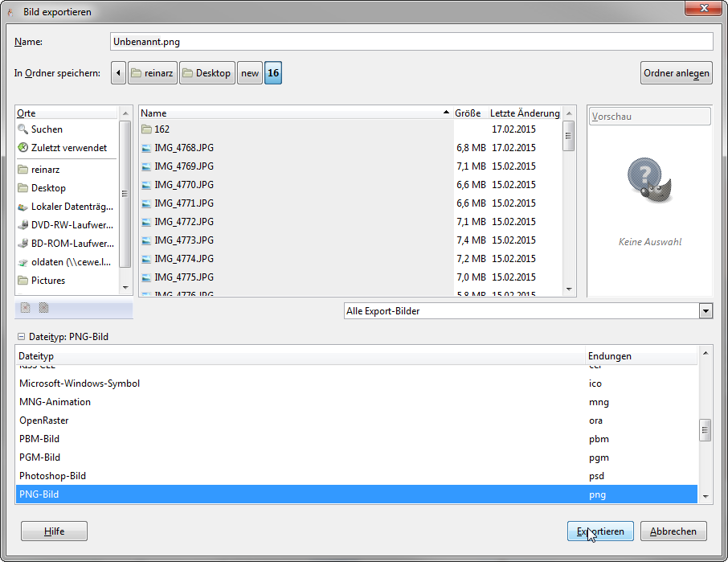Select the file IMG_4770.JPG by name
728x562 pixels.
pyautogui.click(x=184, y=185)
